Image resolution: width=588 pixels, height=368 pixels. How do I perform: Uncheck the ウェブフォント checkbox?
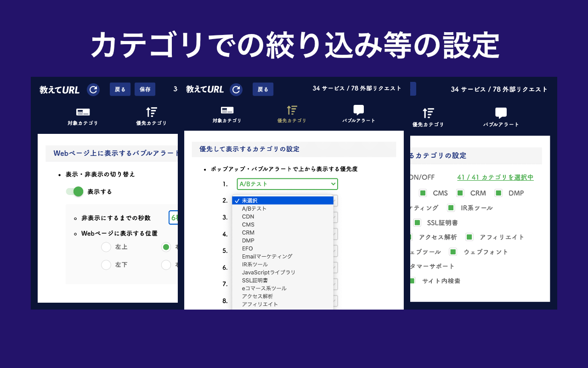[x=453, y=252]
